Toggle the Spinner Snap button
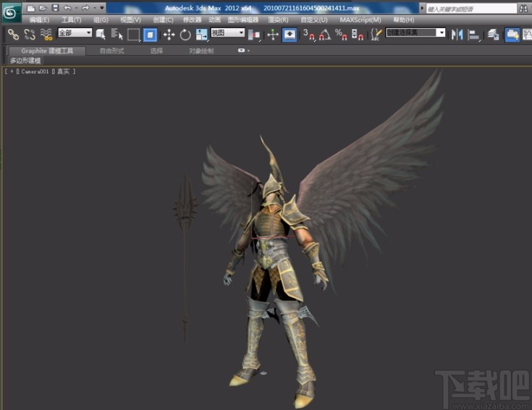The image size is (532, 410). [358, 35]
